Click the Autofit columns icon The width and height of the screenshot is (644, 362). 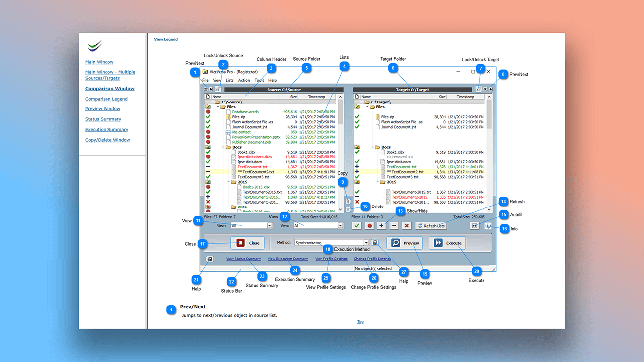475,226
